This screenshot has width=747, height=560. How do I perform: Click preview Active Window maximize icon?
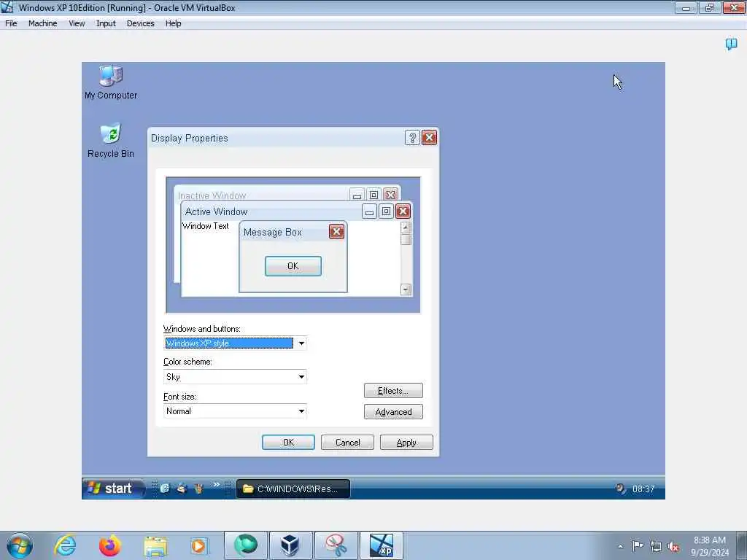pyautogui.click(x=387, y=211)
